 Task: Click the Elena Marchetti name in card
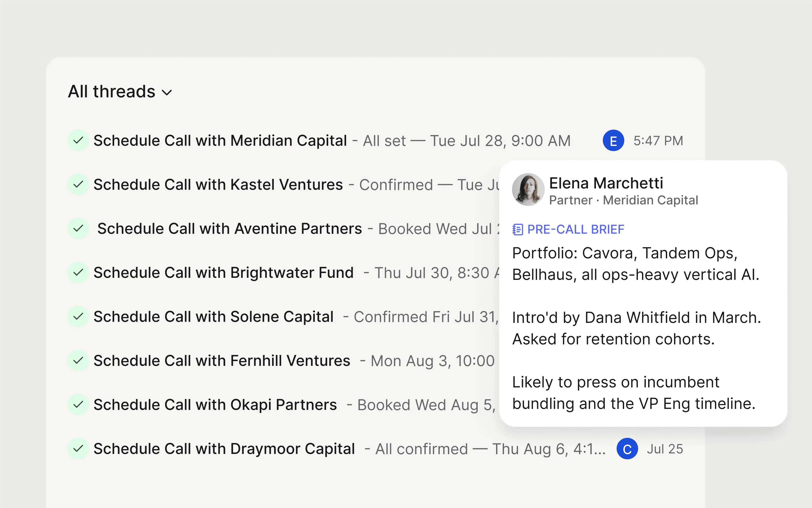[x=606, y=183]
